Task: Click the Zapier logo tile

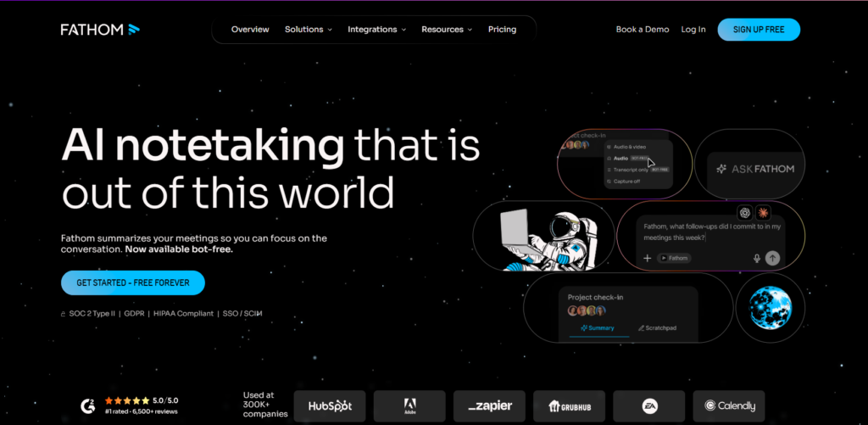Action: [489, 406]
